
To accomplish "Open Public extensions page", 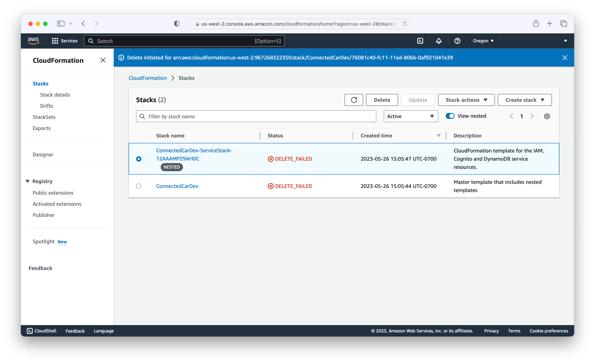I will click(53, 193).
